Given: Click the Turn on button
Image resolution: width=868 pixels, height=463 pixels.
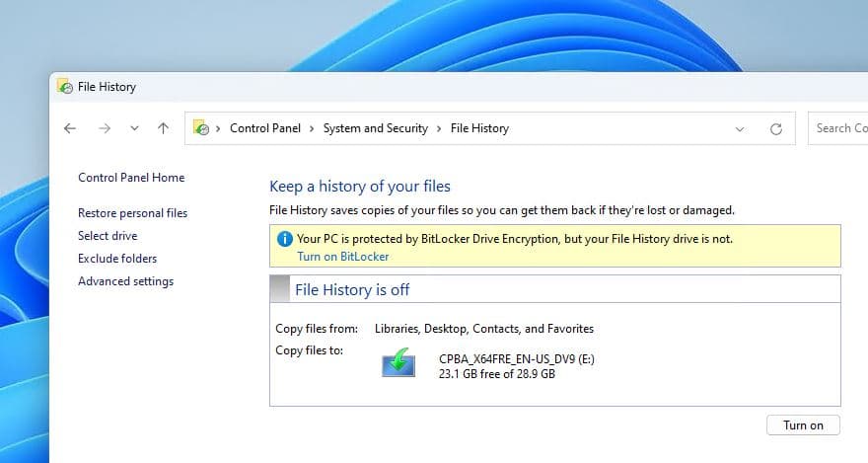Looking at the screenshot, I should [803, 425].
